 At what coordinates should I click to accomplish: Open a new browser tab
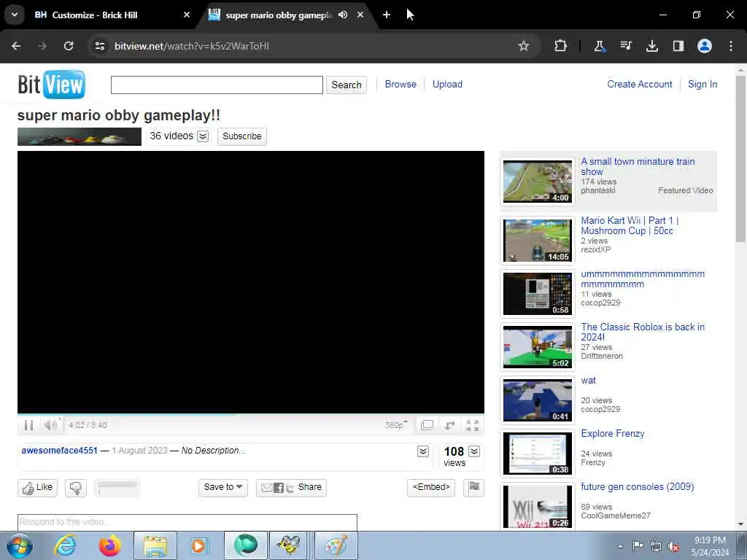[x=387, y=15]
